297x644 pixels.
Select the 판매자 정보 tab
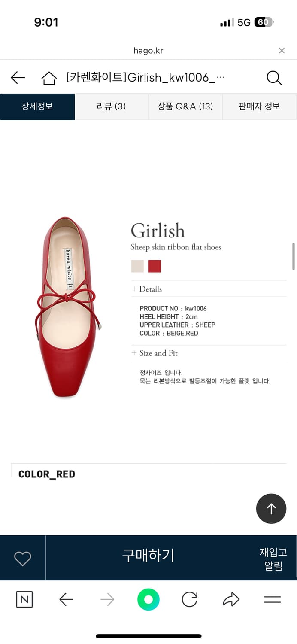[x=259, y=106]
